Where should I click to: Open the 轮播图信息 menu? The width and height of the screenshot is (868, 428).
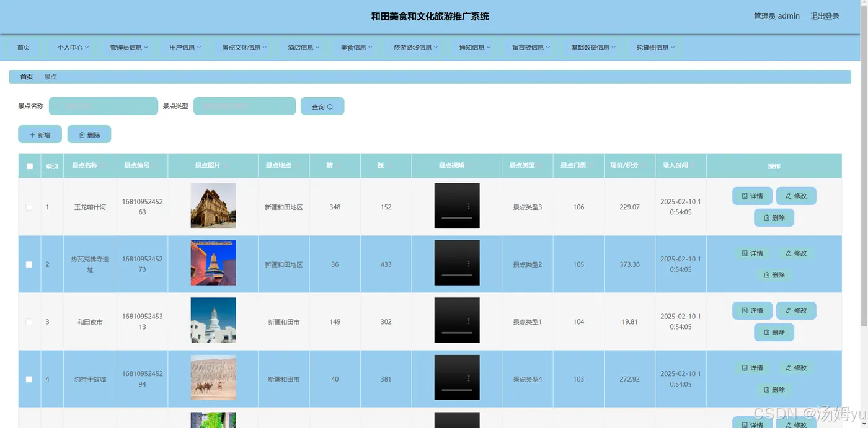coord(655,47)
